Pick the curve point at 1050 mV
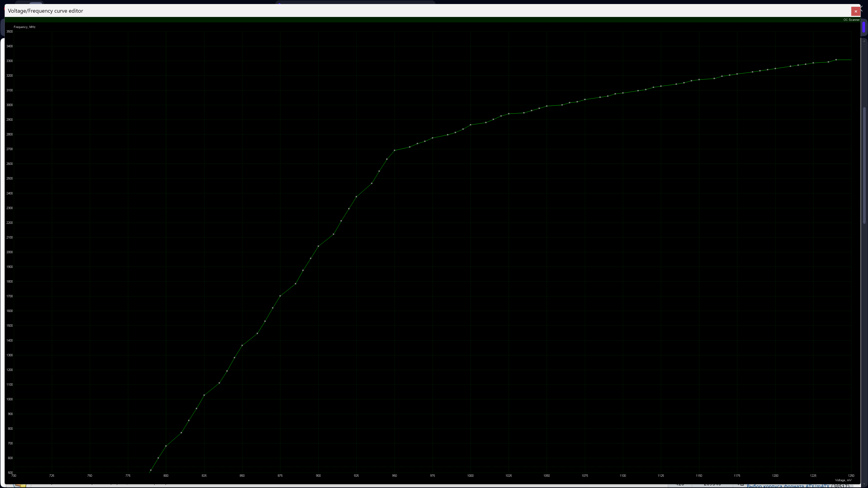Image resolution: width=868 pixels, height=488 pixels. click(546, 106)
